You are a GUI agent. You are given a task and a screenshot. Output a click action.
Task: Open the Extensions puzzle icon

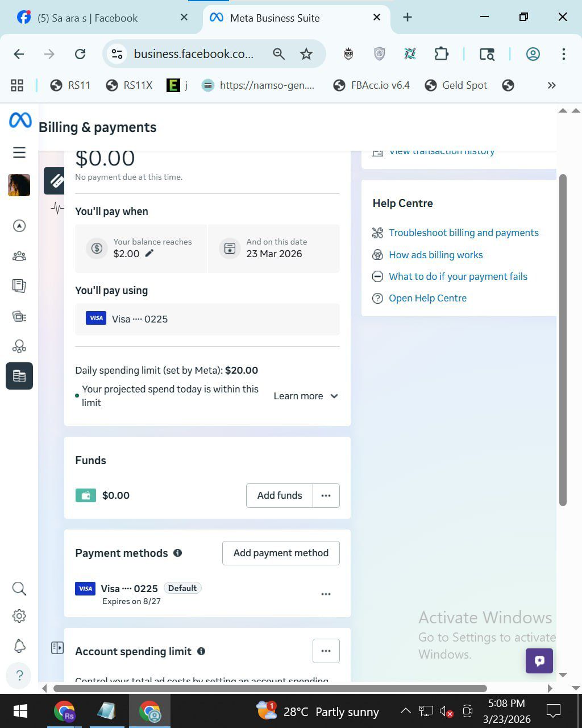point(442,54)
